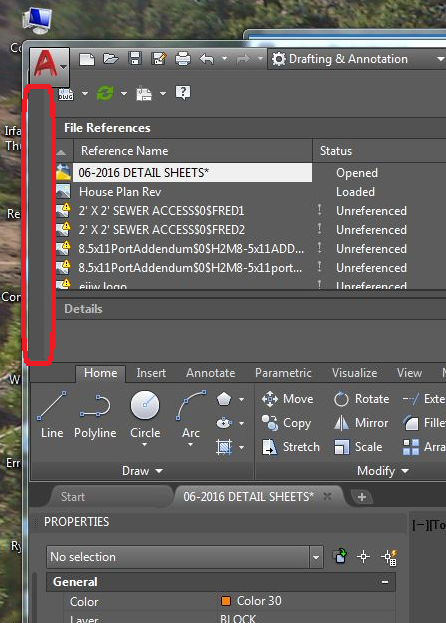
Task: Switch to the Home ribbon tab
Action: tap(100, 373)
